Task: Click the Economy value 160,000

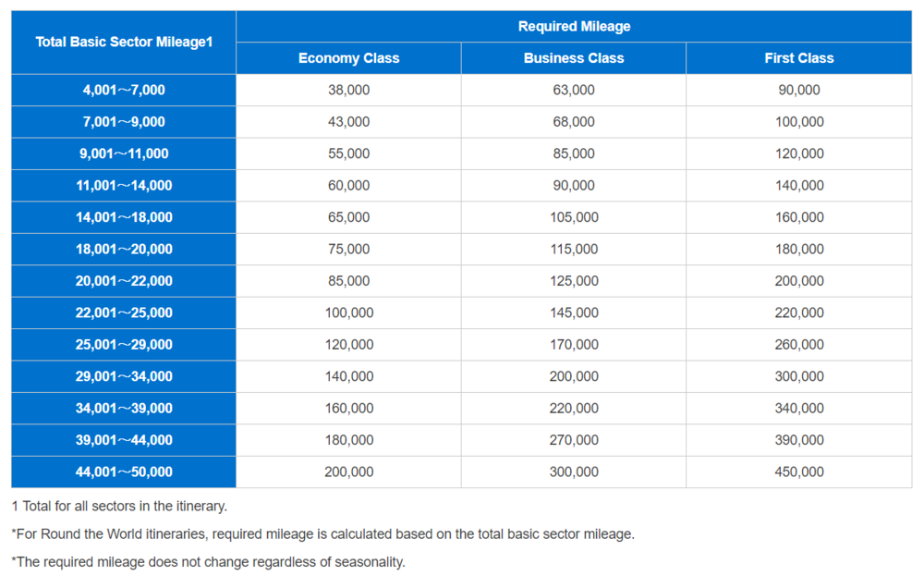Action: [x=348, y=408]
